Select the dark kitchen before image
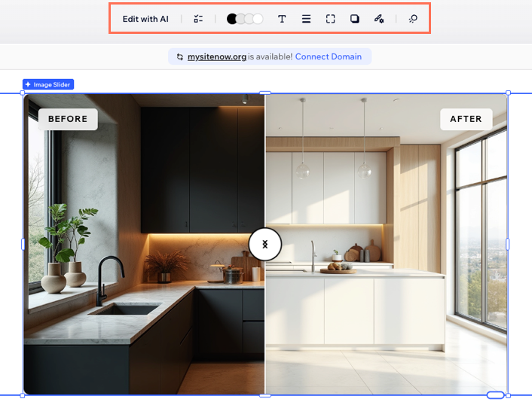The height and width of the screenshot is (414, 532). tap(144, 244)
